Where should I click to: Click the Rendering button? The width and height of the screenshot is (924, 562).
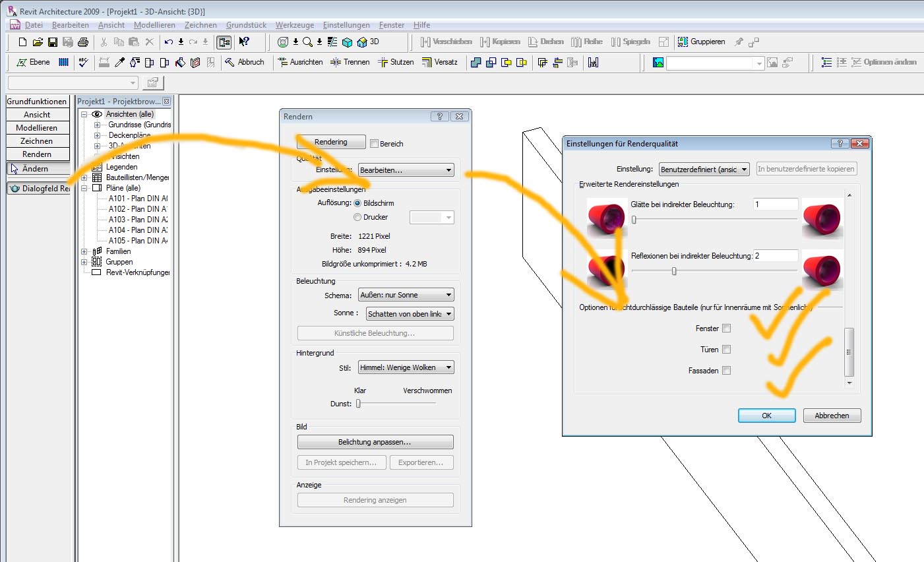(x=331, y=142)
